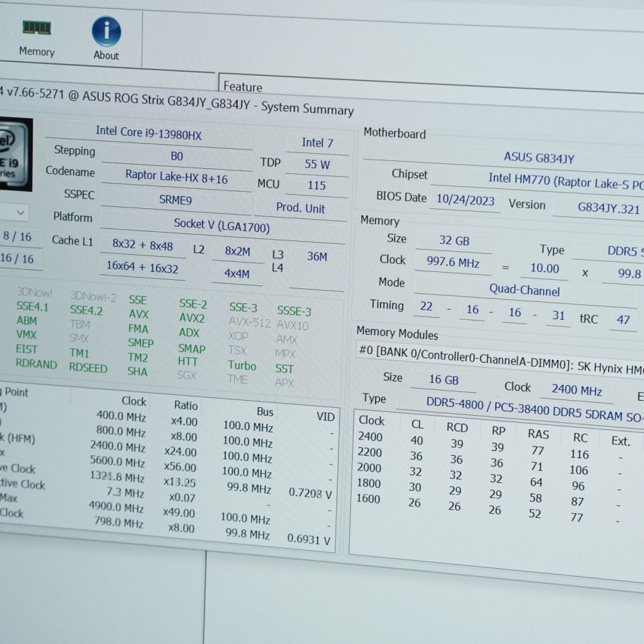Click the Intel Core i9 logo
Screen dimensions: 644x644
click(15, 154)
